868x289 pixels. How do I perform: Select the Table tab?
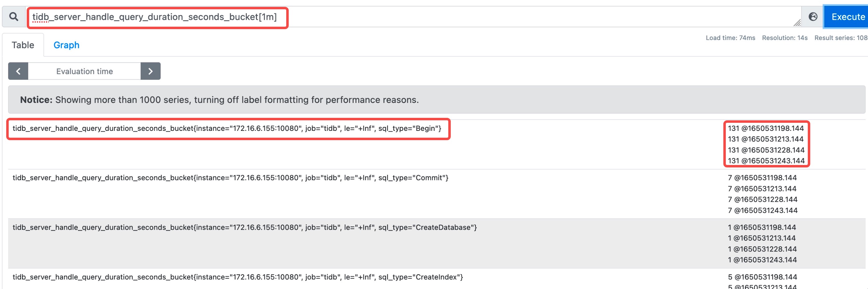point(23,45)
